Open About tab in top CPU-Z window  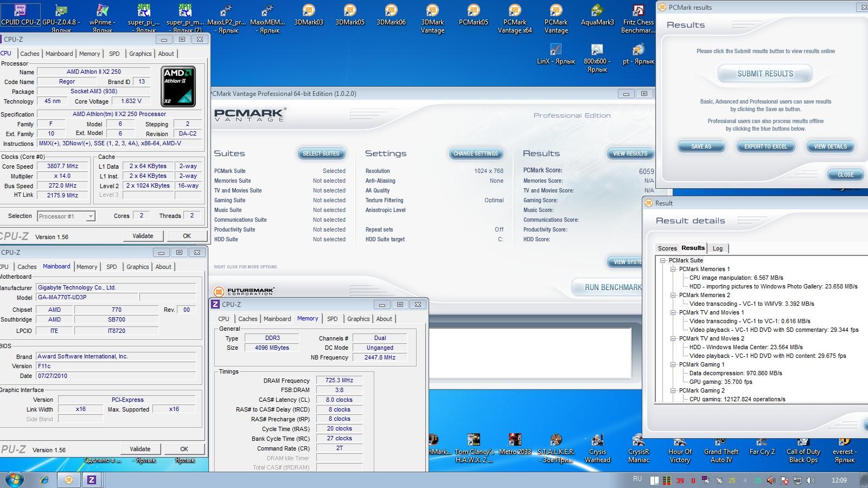tap(166, 54)
